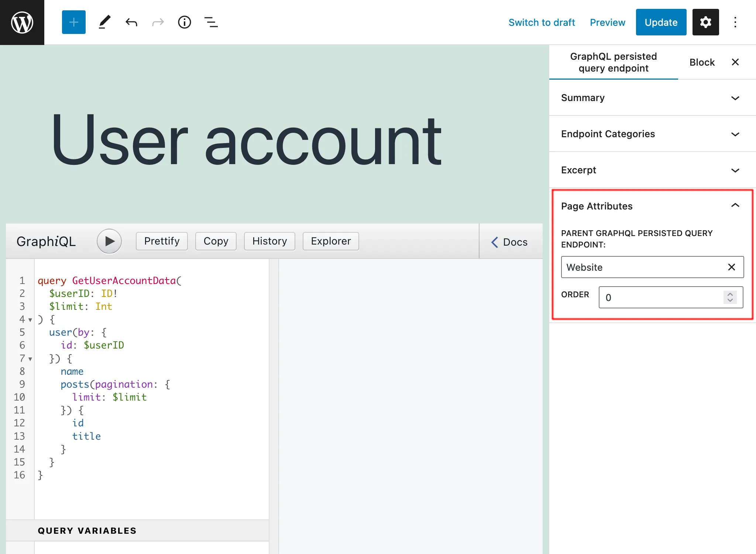This screenshot has width=756, height=554.
Task: Expand the Excerpt panel
Action: tap(652, 170)
